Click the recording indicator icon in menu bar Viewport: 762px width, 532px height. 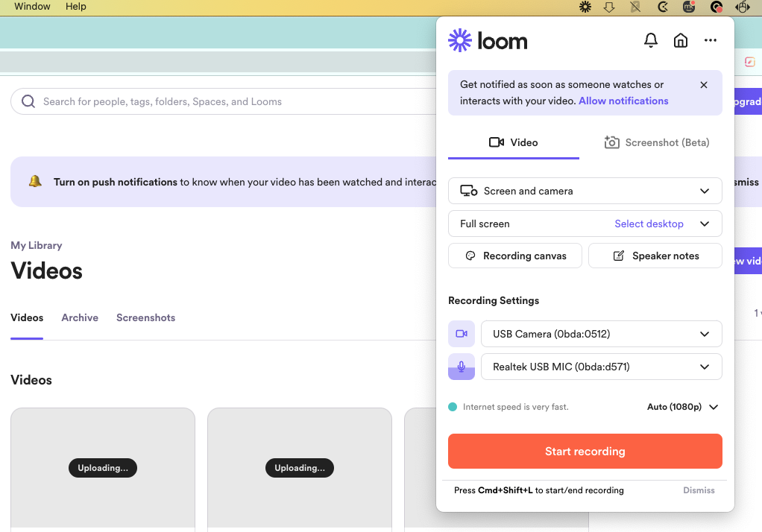(716, 7)
